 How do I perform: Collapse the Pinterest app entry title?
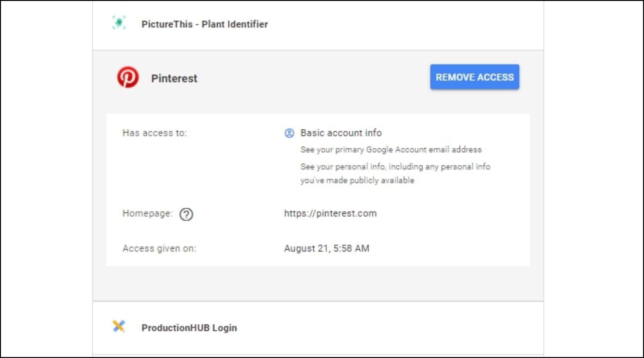point(174,79)
